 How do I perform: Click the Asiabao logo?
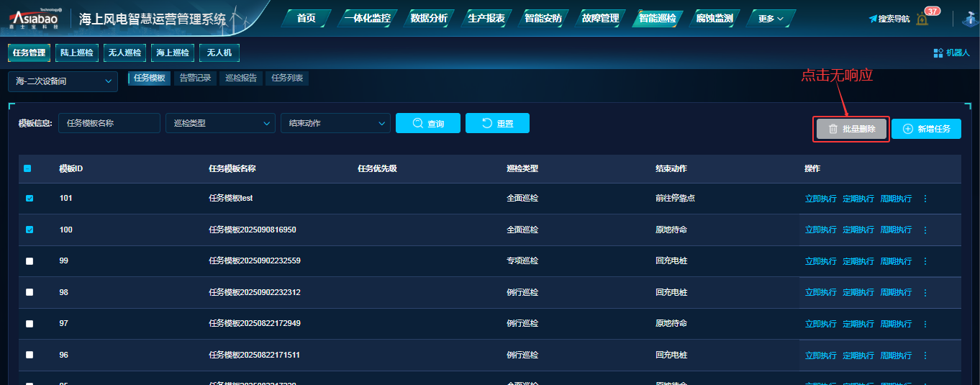click(34, 19)
